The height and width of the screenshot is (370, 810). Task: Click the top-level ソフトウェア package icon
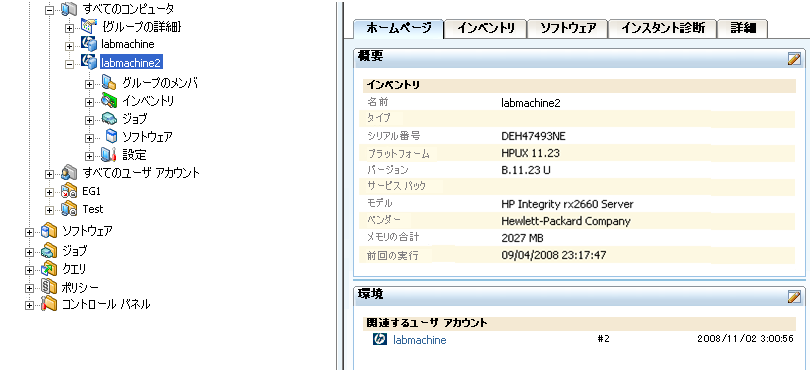click(49, 231)
